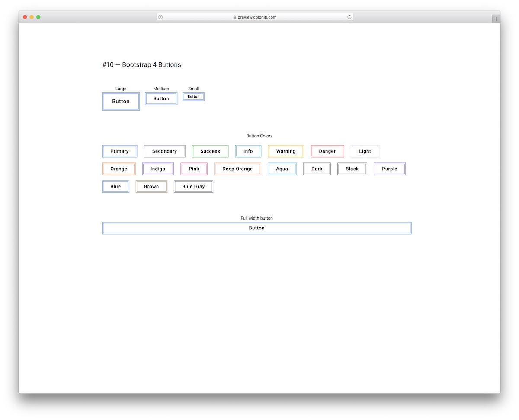Screen dimensions: 519x420
Task: Click the Info button
Action: click(248, 151)
